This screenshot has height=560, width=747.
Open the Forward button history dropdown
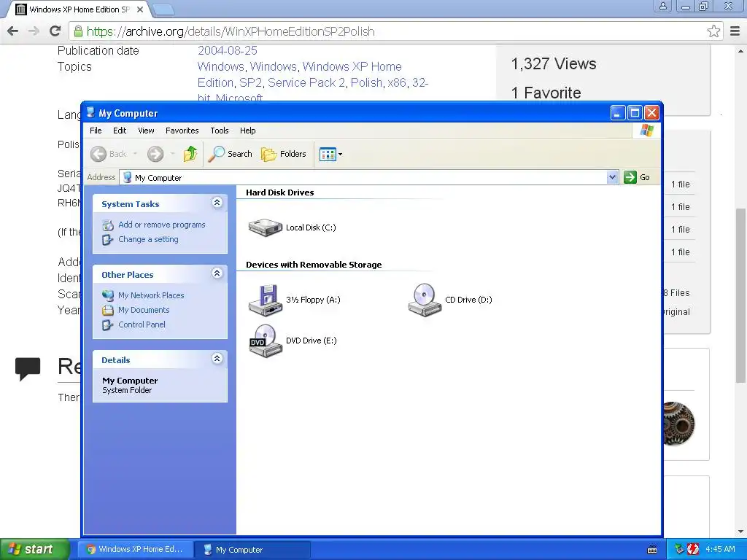pyautogui.click(x=172, y=154)
